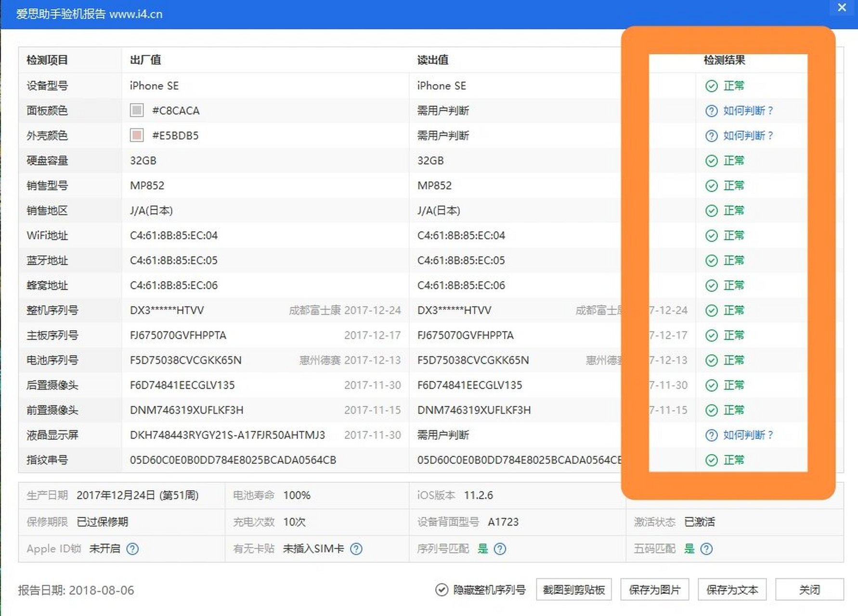Select factory serial DX3******HTVV
Screen dimensions: 858x616
[x=167, y=311]
